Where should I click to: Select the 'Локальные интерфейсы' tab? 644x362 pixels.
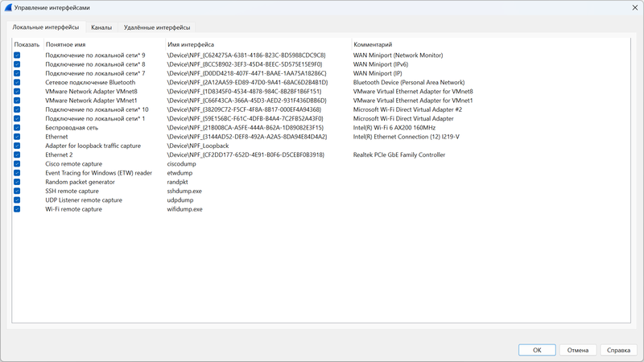pyautogui.click(x=46, y=27)
